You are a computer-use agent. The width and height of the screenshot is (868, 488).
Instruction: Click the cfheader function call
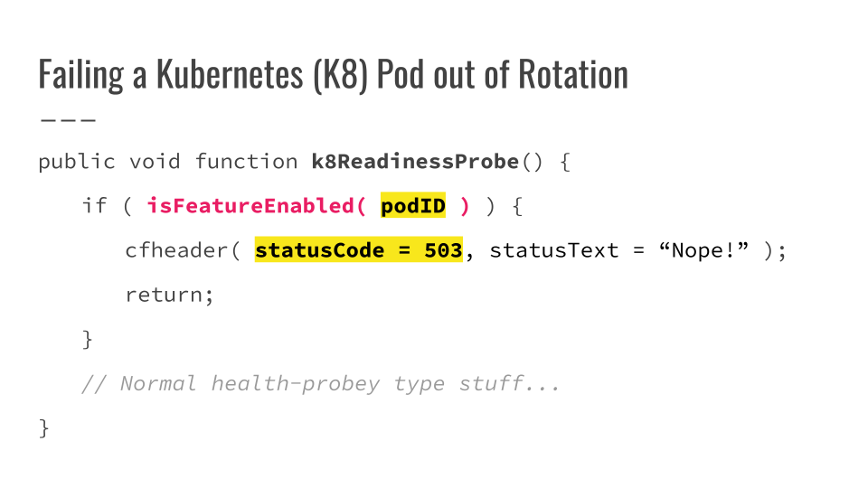click(175, 250)
